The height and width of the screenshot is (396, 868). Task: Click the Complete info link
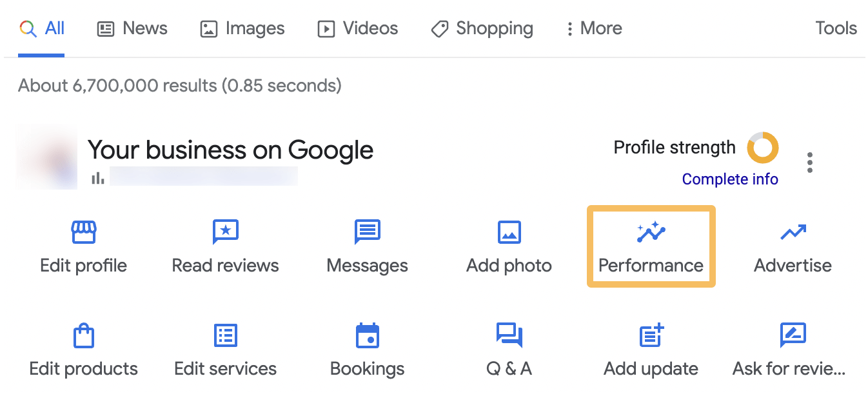point(730,179)
